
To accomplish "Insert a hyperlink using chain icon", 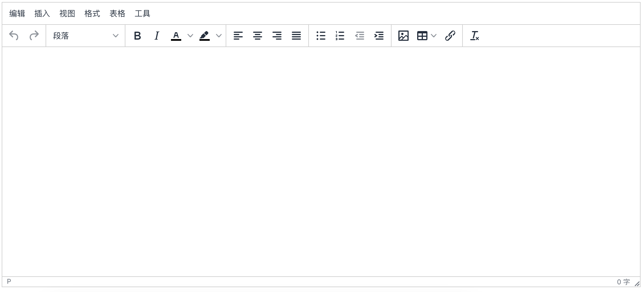I will point(450,36).
